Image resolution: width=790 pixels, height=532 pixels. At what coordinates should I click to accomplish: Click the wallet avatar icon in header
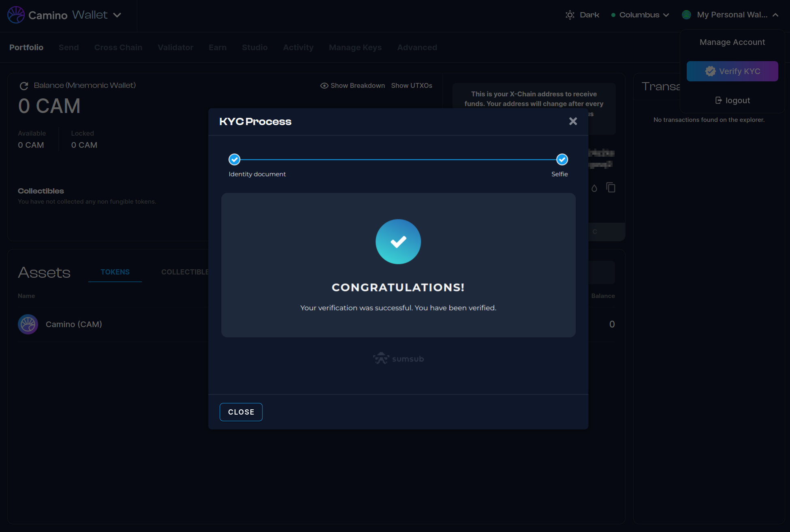(x=686, y=15)
